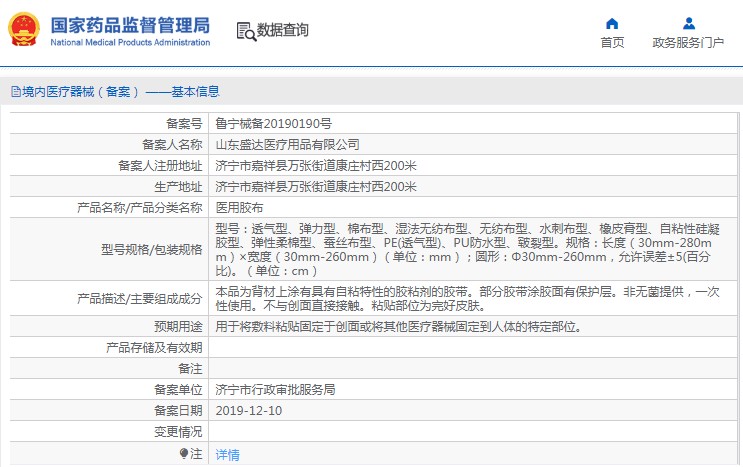Open the 详情 link
743x467 pixels.
(x=227, y=455)
